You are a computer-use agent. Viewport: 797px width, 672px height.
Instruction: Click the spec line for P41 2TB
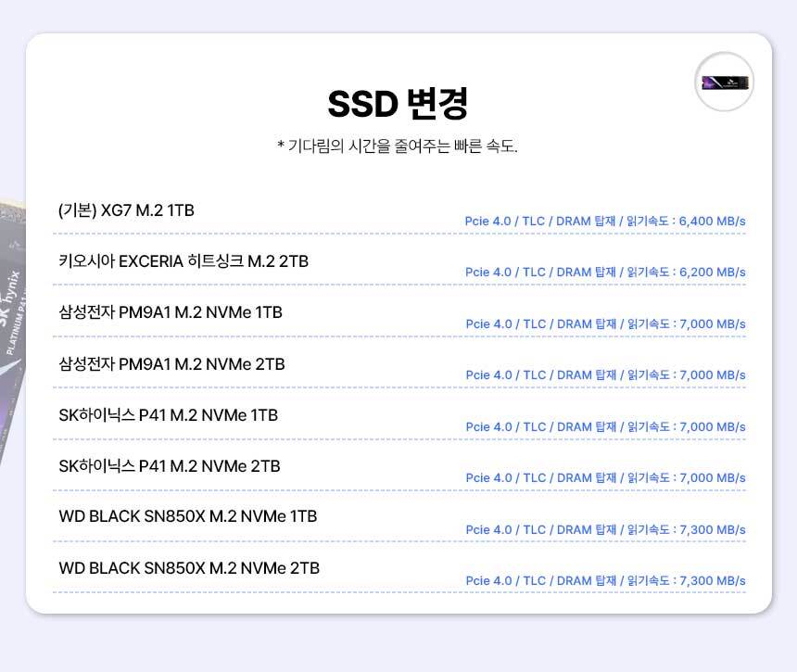point(605,478)
